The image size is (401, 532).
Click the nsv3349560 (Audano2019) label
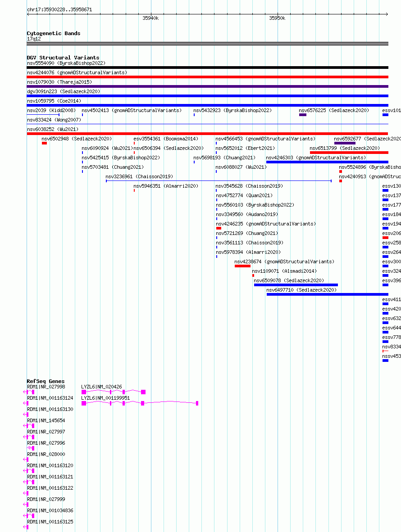[x=247, y=215]
